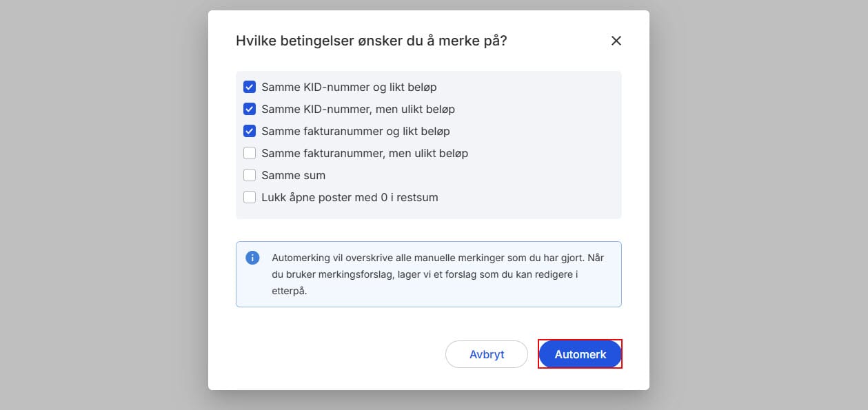Disable 'Samme KID-nummer og likt beløp'
868x410 pixels.
coord(250,87)
